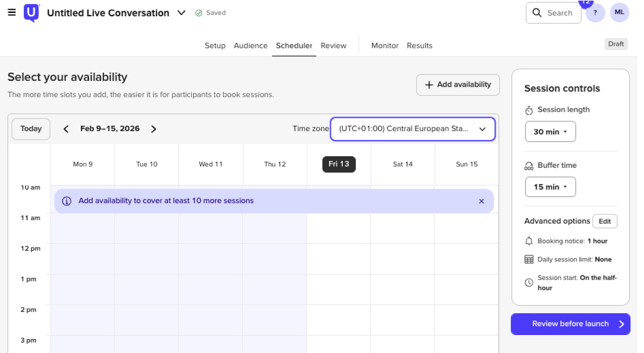The image size is (644, 353).
Task: Open the Buffer time 15 min dropdown
Action: coord(550,187)
